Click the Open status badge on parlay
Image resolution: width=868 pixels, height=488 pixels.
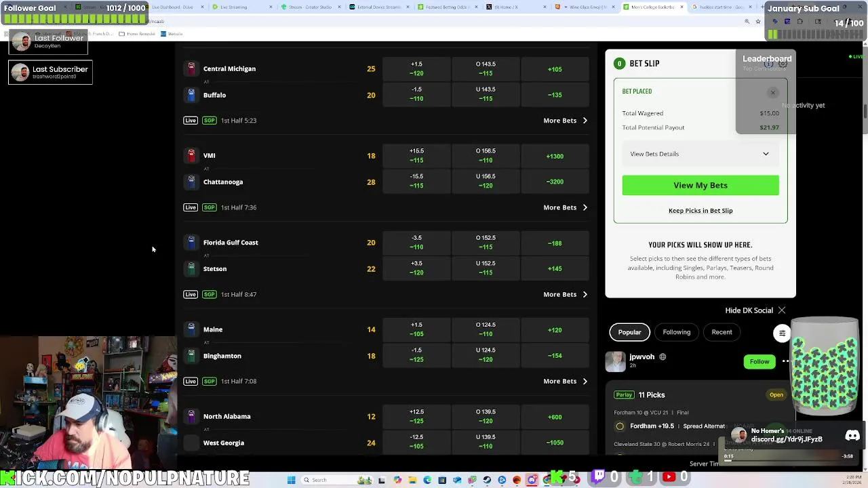coord(776,395)
